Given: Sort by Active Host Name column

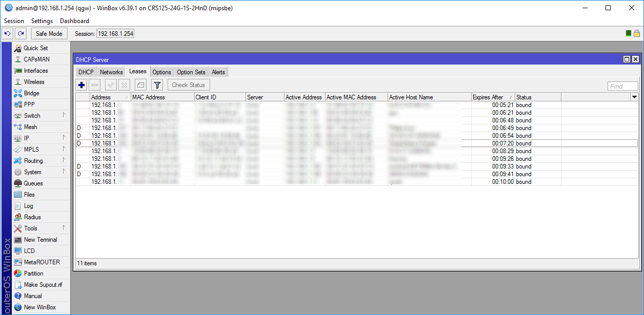Looking at the screenshot, I should 429,97.
